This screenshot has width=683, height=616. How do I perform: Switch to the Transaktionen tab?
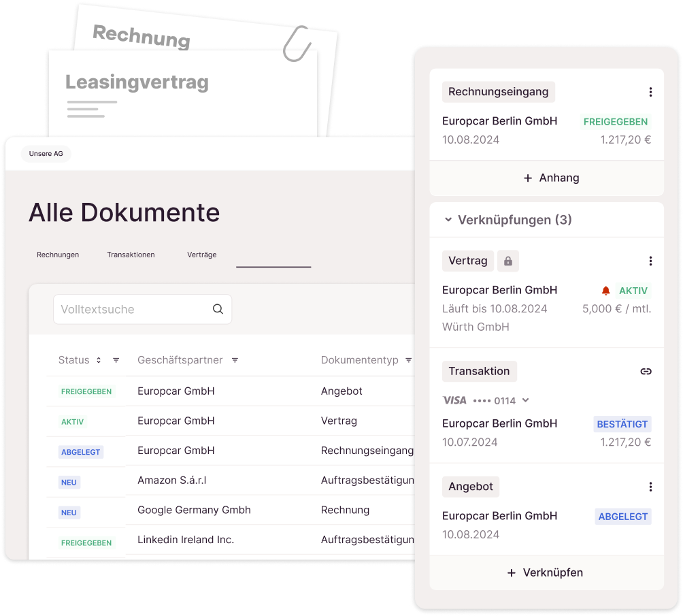pyautogui.click(x=131, y=255)
